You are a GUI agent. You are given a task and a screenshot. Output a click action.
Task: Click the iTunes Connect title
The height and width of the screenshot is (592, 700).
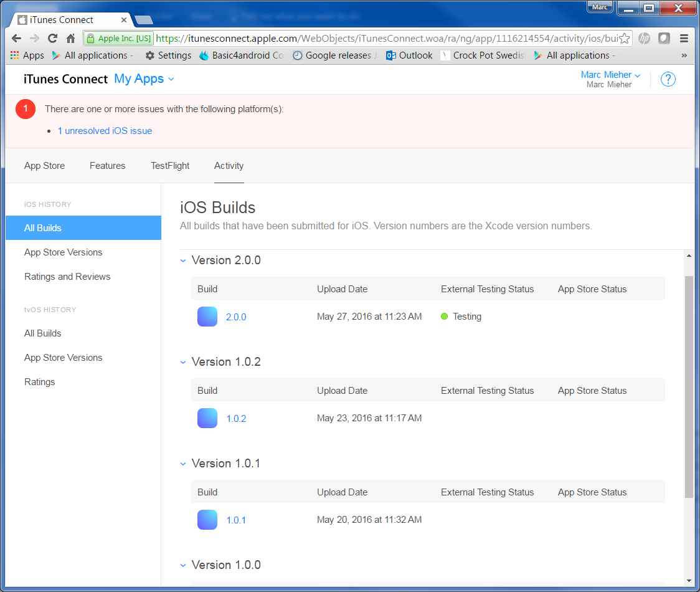pyautogui.click(x=65, y=79)
